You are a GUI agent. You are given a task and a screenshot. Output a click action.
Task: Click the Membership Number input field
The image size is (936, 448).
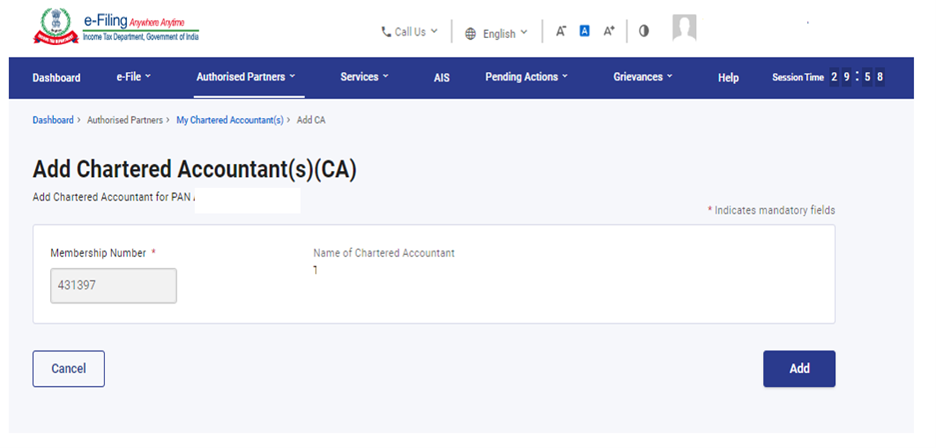(113, 285)
